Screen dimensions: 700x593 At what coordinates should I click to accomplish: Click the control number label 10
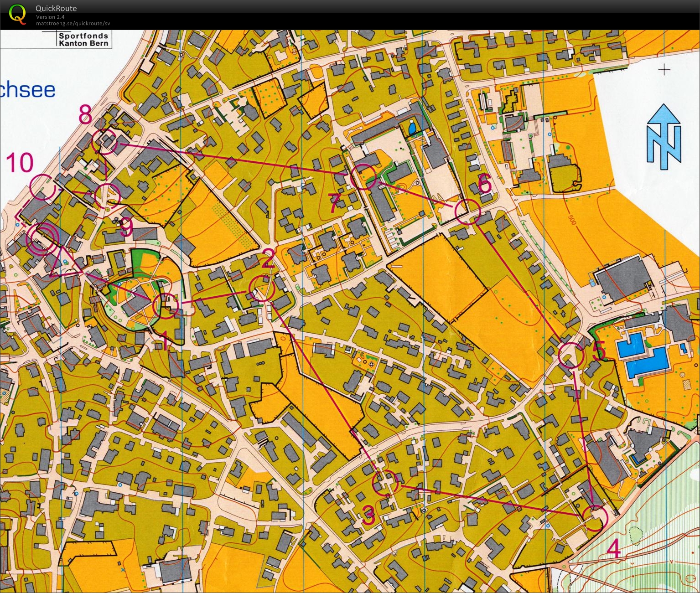point(20,163)
